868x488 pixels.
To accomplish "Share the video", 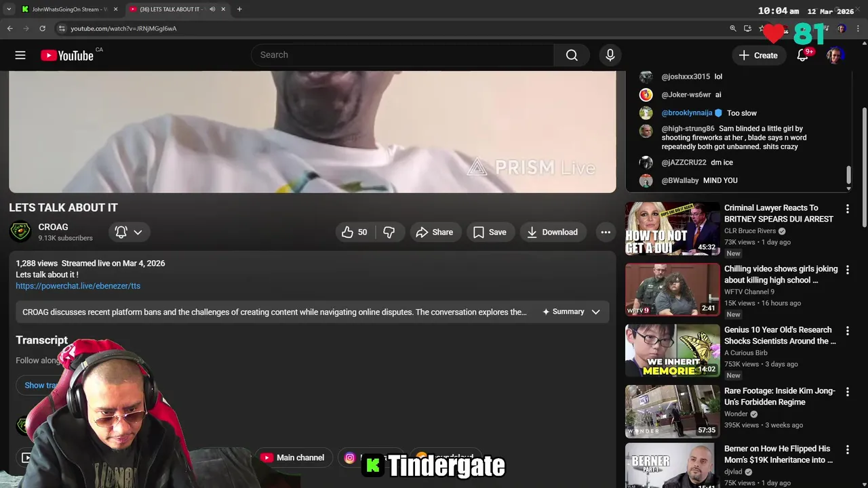I will tap(435, 232).
